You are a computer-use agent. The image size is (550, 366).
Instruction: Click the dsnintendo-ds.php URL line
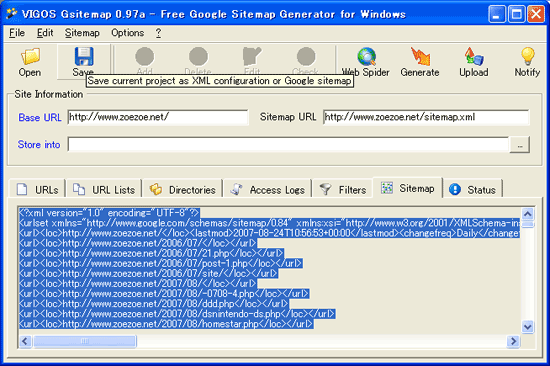177,314
